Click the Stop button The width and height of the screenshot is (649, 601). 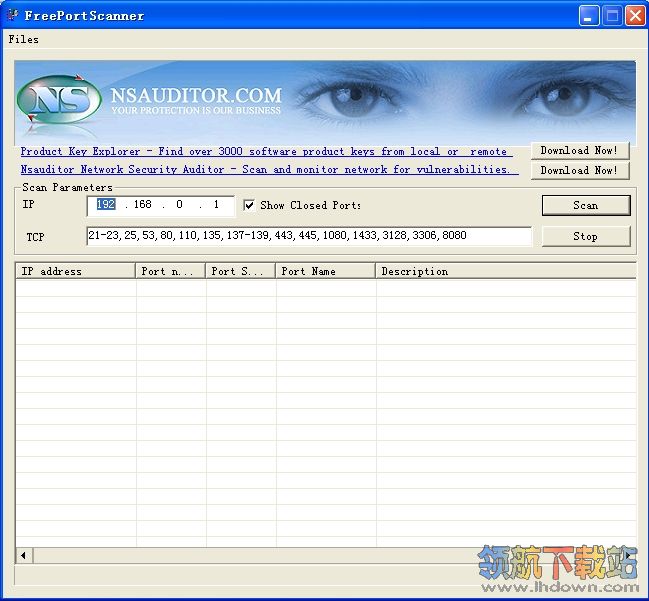(x=586, y=236)
